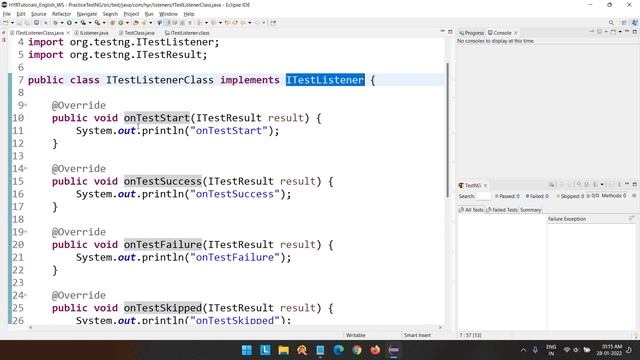Select the Failed Tests tab in TestNG
640x360 pixels.
coord(502,210)
